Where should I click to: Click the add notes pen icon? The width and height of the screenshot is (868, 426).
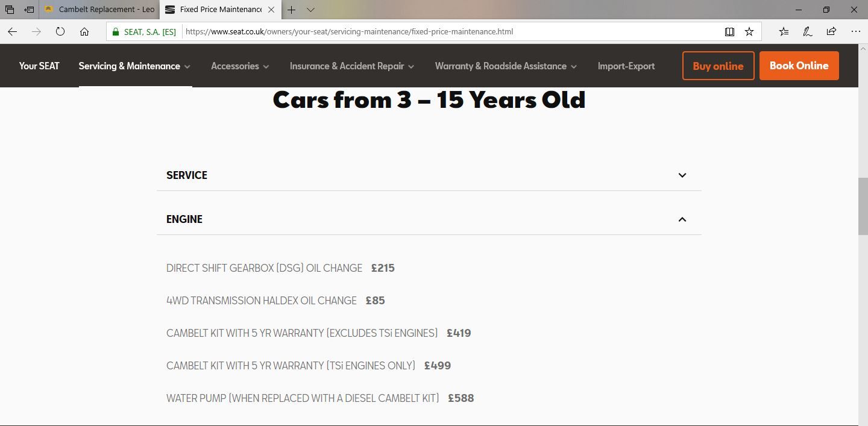coord(808,32)
